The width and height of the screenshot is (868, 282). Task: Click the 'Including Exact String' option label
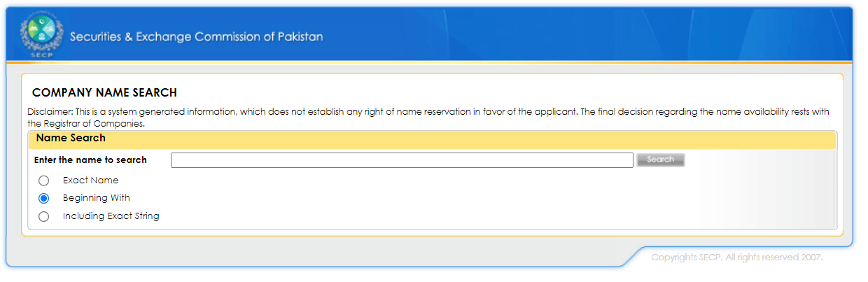click(x=111, y=216)
